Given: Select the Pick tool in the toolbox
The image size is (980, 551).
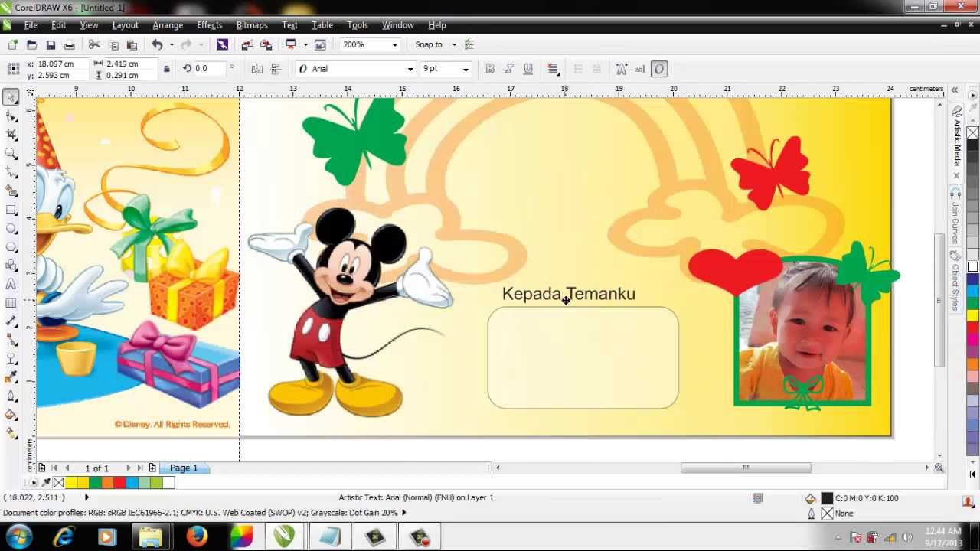Looking at the screenshot, I should (x=11, y=97).
